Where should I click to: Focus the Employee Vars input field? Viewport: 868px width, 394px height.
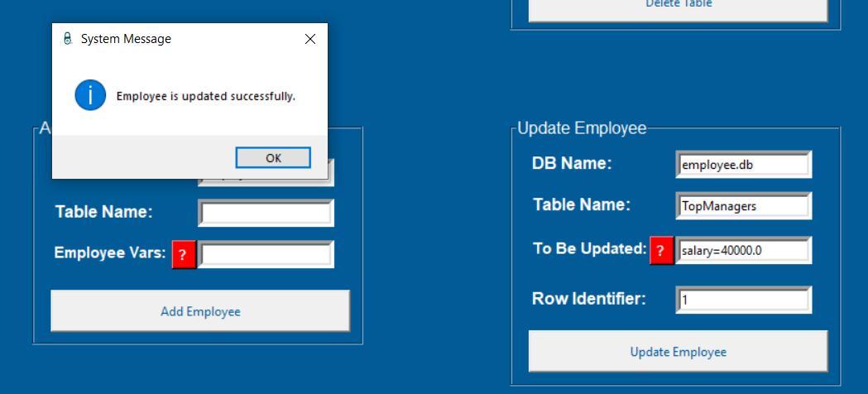coord(266,254)
